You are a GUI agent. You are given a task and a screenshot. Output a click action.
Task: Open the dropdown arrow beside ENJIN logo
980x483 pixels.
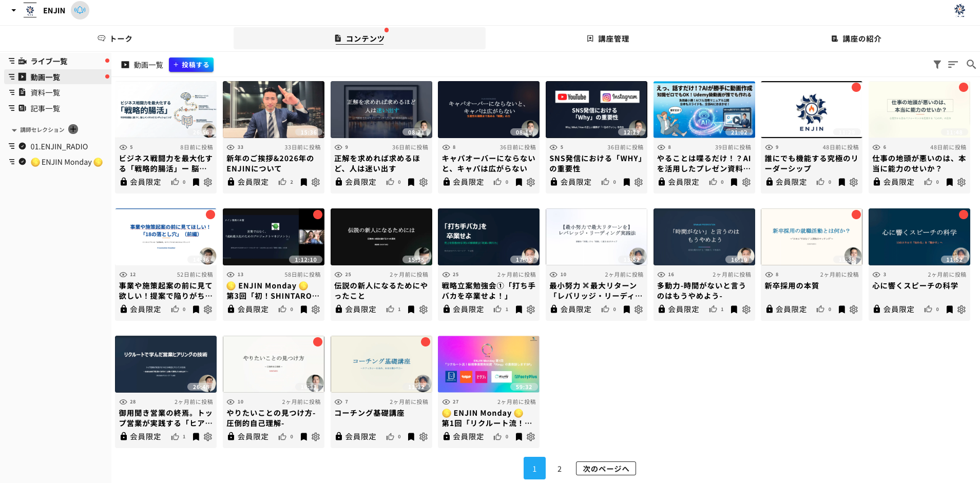tap(13, 10)
